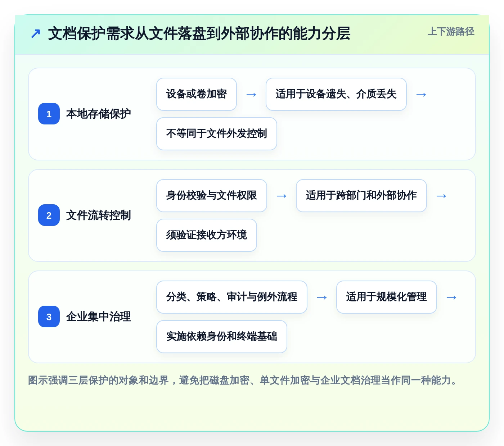The width and height of the screenshot is (504, 446).
Task: Select the 企业集中治理 row label
Action: click(98, 317)
